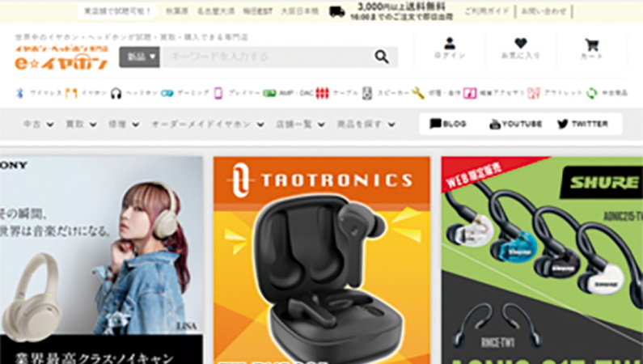Click the YouTube icon
The height and width of the screenshot is (364, 643).
[495, 124]
